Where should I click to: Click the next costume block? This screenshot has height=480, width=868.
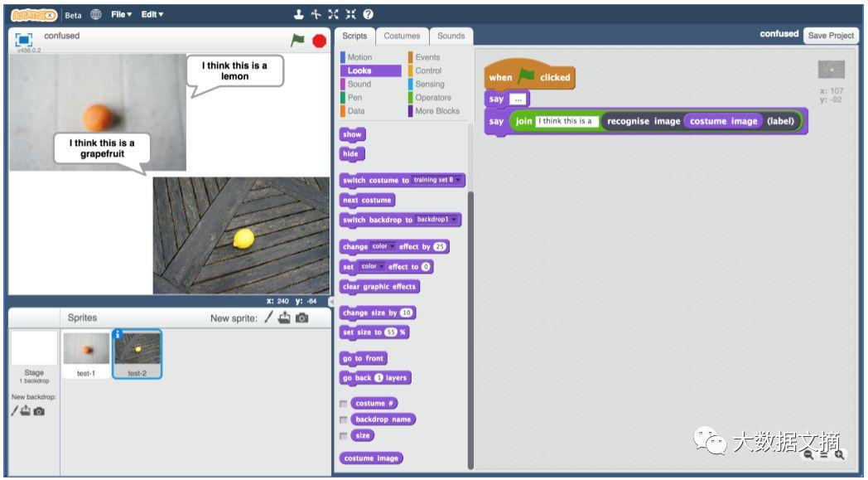(x=366, y=200)
